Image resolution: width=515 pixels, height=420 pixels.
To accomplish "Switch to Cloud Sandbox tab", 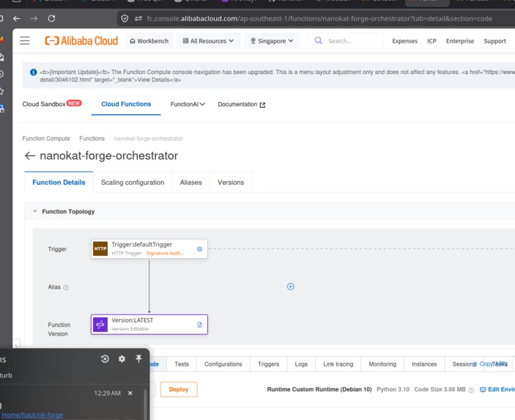I will click(52, 104).
